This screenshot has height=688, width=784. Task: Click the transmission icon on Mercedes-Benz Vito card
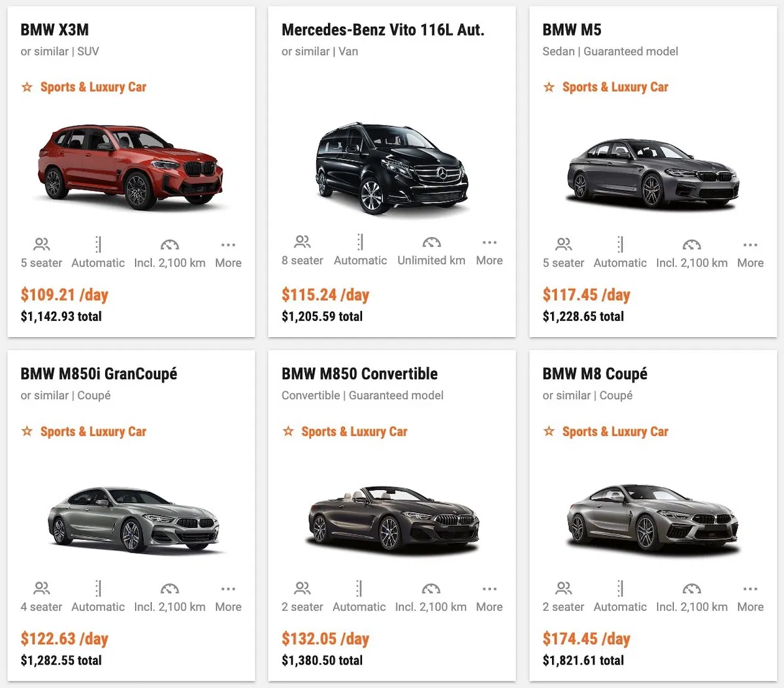coord(360,242)
